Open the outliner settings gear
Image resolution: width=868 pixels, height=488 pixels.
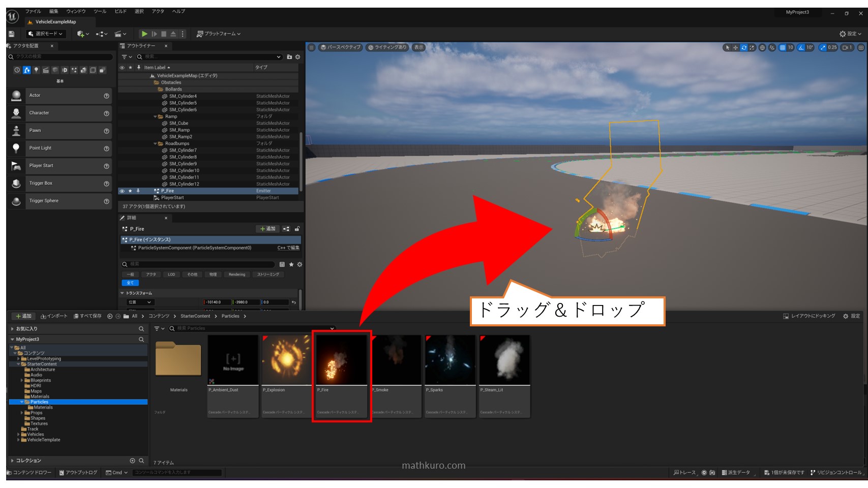298,57
